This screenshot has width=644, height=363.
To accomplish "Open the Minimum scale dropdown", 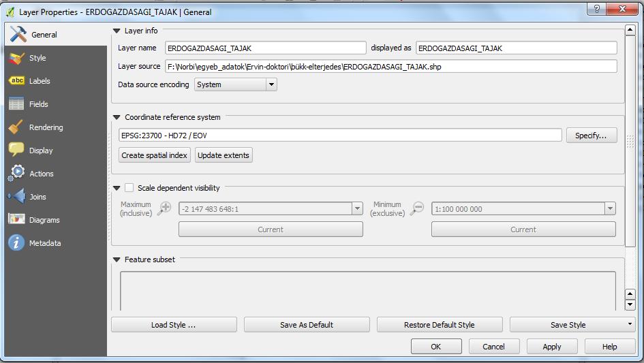I will 610,208.
